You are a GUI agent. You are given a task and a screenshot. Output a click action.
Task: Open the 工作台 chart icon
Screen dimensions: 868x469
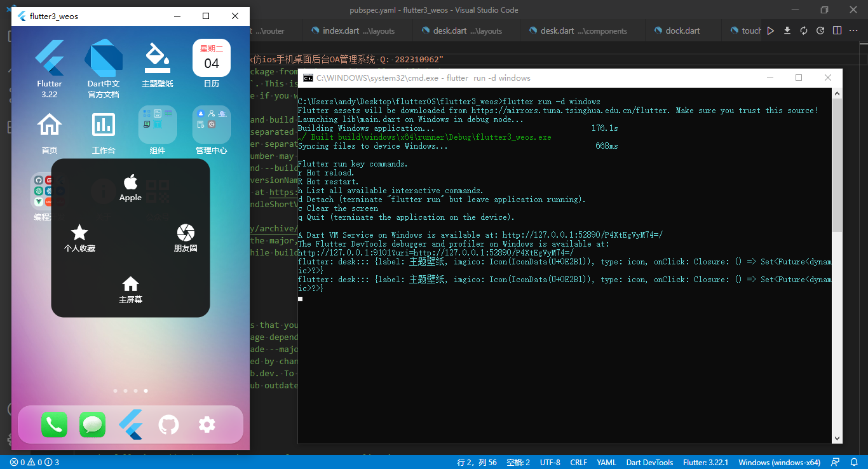[104, 125]
